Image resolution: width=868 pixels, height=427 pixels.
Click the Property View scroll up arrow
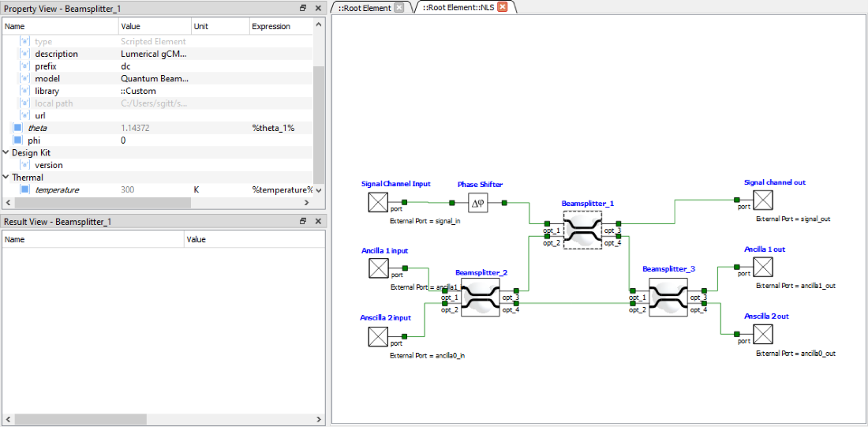tap(318, 24)
